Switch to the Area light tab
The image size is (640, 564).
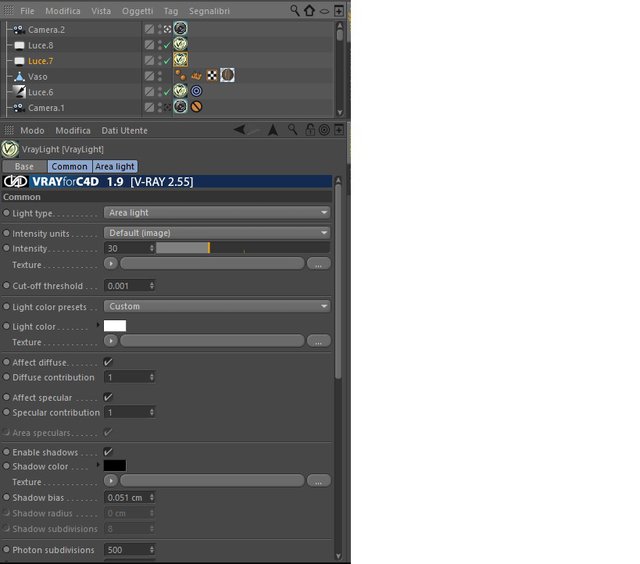(115, 167)
